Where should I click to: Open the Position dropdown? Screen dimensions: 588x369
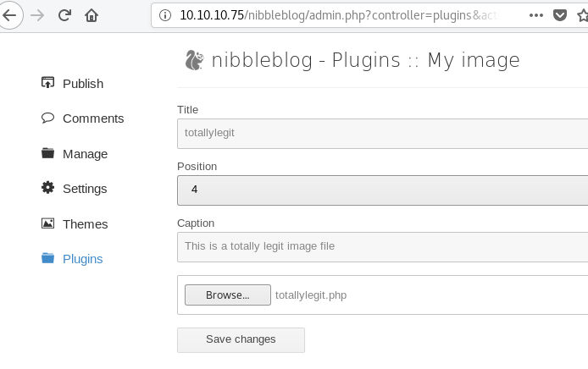[382, 190]
